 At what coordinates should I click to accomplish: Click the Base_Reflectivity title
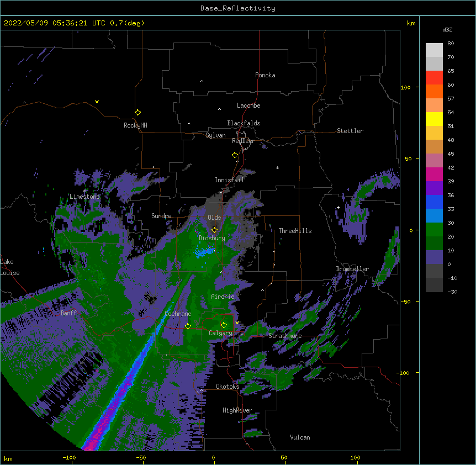(238, 8)
